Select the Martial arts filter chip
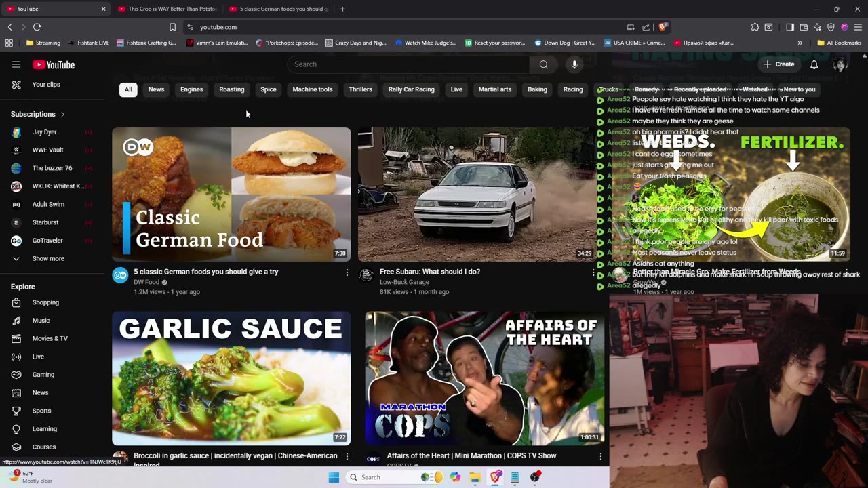This screenshot has height=488, width=868. [x=495, y=89]
